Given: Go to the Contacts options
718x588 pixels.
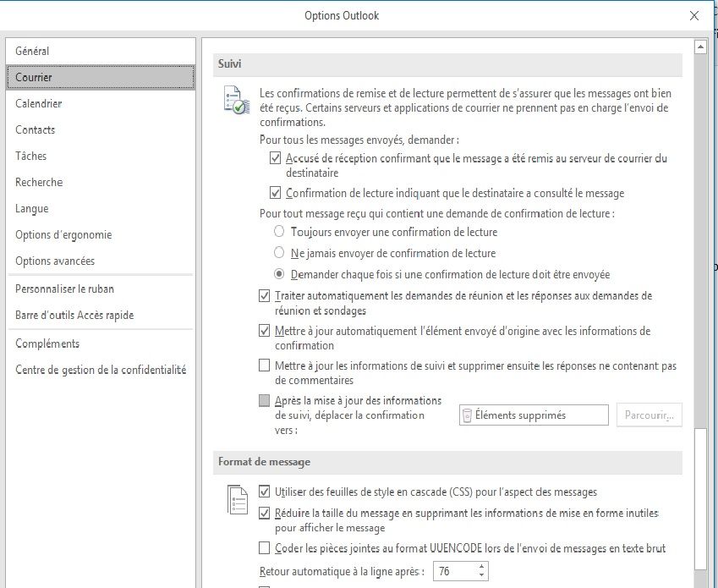Looking at the screenshot, I should [101, 129].
